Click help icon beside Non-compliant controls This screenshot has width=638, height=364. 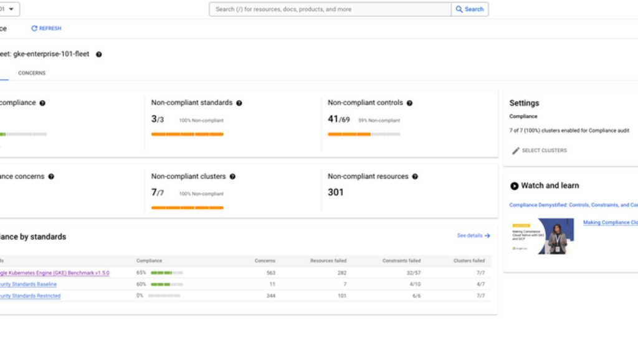click(409, 103)
